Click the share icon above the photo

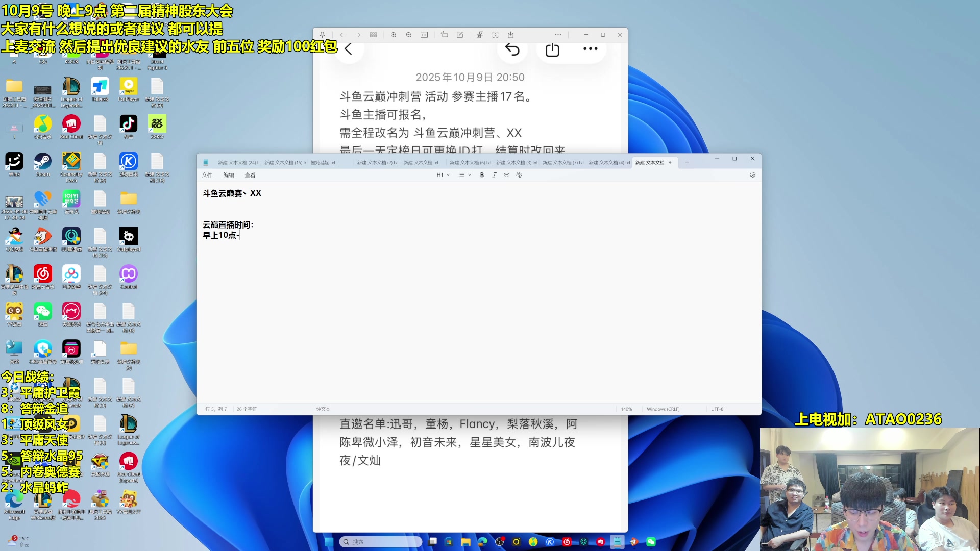click(552, 49)
